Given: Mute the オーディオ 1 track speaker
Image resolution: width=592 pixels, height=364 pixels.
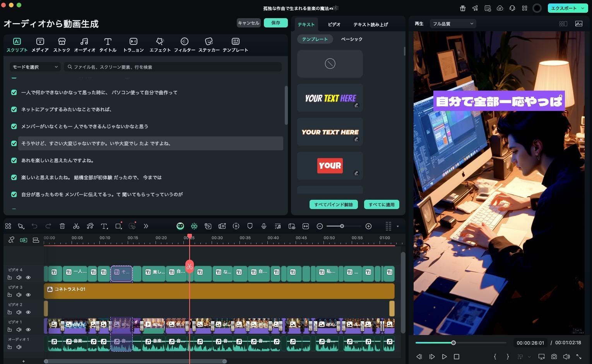Looking at the screenshot, I should pyautogui.click(x=19, y=347).
